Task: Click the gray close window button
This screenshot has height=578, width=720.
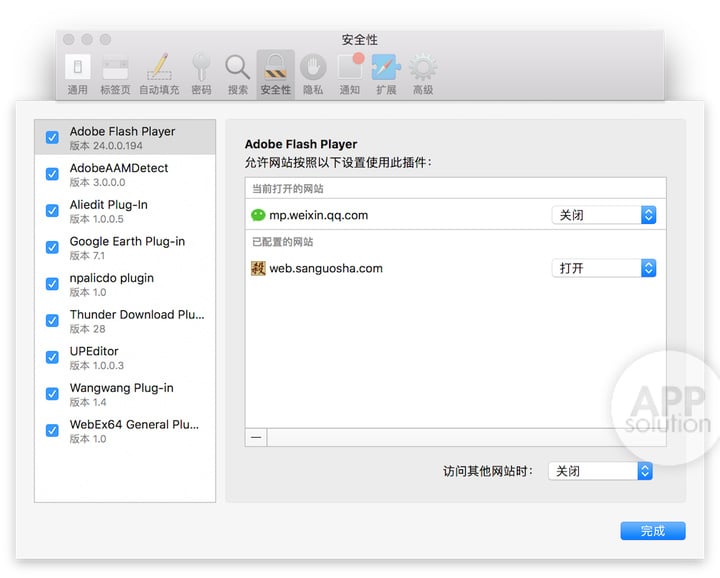Action: (x=69, y=39)
